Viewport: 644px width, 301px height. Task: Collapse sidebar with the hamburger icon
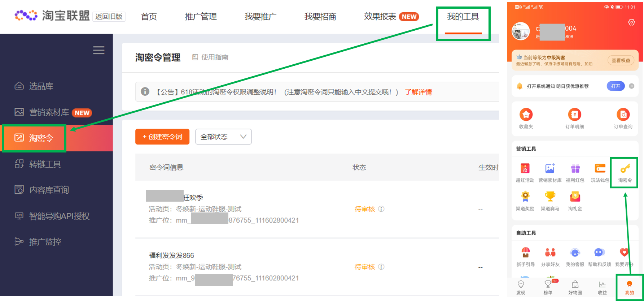coord(99,50)
